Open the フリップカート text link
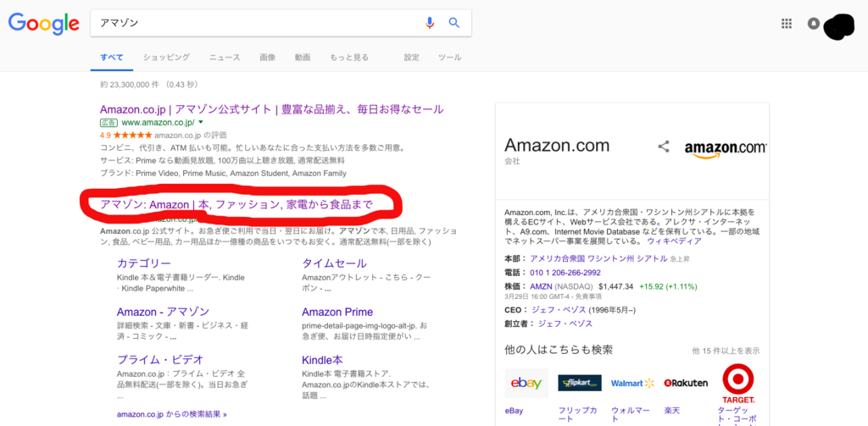The height and width of the screenshot is (426, 868). [x=577, y=416]
